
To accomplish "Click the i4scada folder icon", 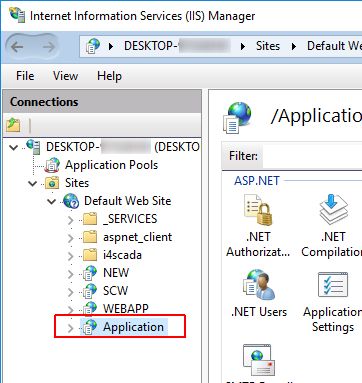I will tap(90, 255).
